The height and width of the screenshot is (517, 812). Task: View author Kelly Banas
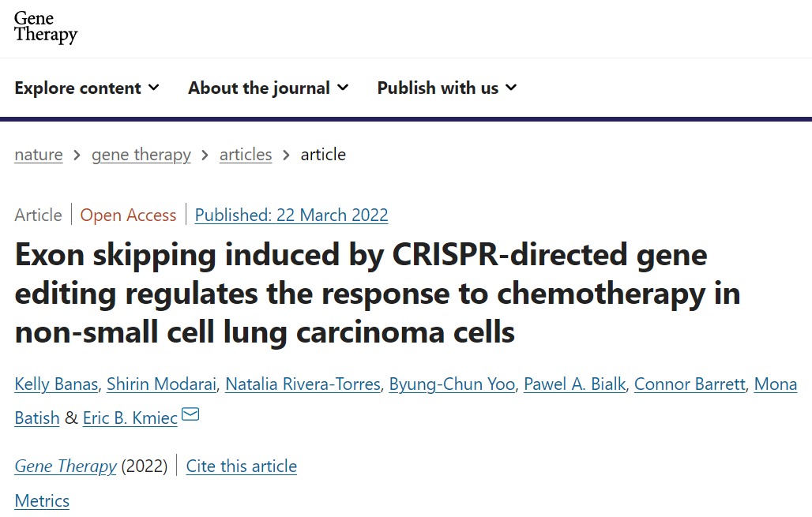[57, 384]
